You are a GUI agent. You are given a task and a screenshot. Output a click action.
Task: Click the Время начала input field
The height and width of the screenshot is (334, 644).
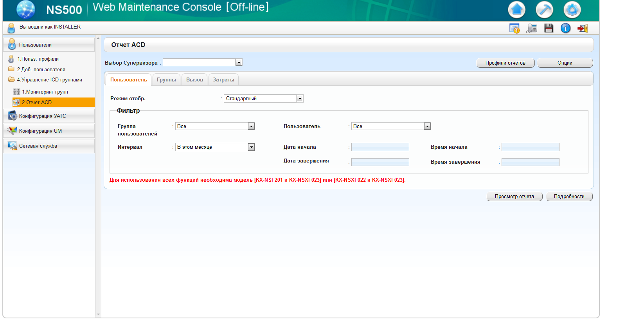coord(531,147)
